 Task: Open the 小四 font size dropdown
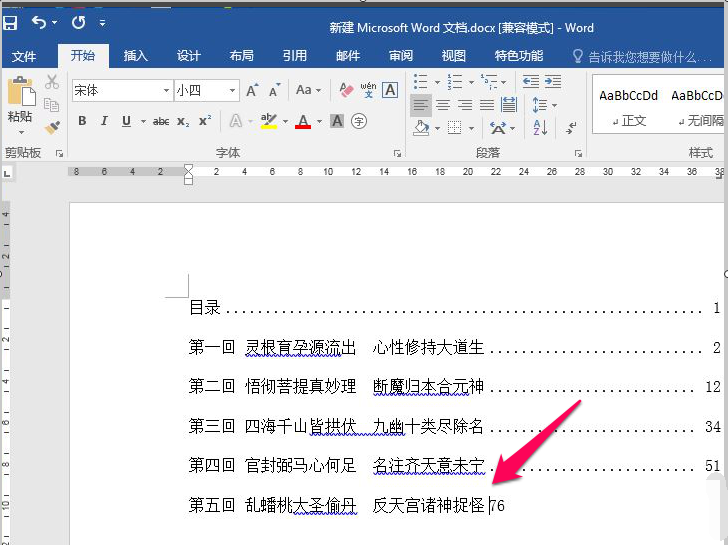[x=232, y=90]
